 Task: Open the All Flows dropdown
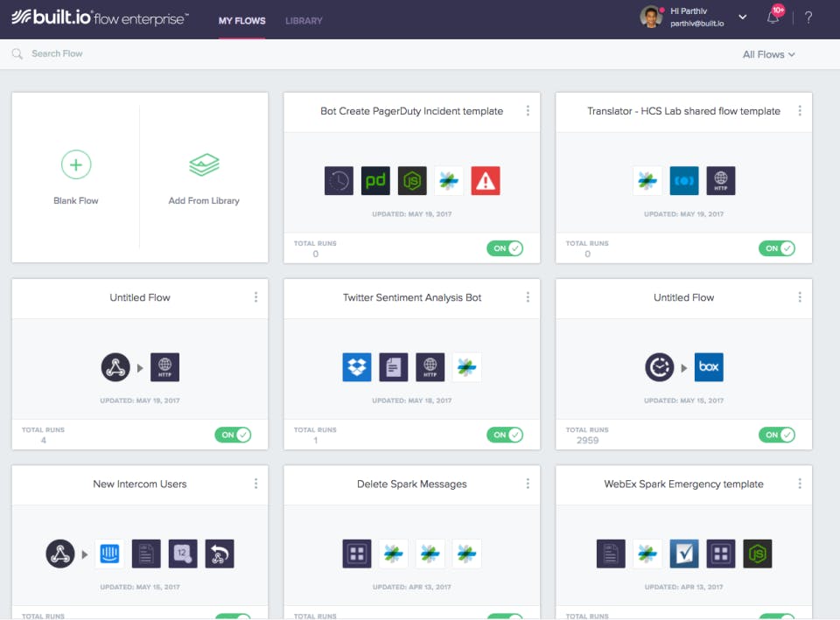tap(767, 53)
